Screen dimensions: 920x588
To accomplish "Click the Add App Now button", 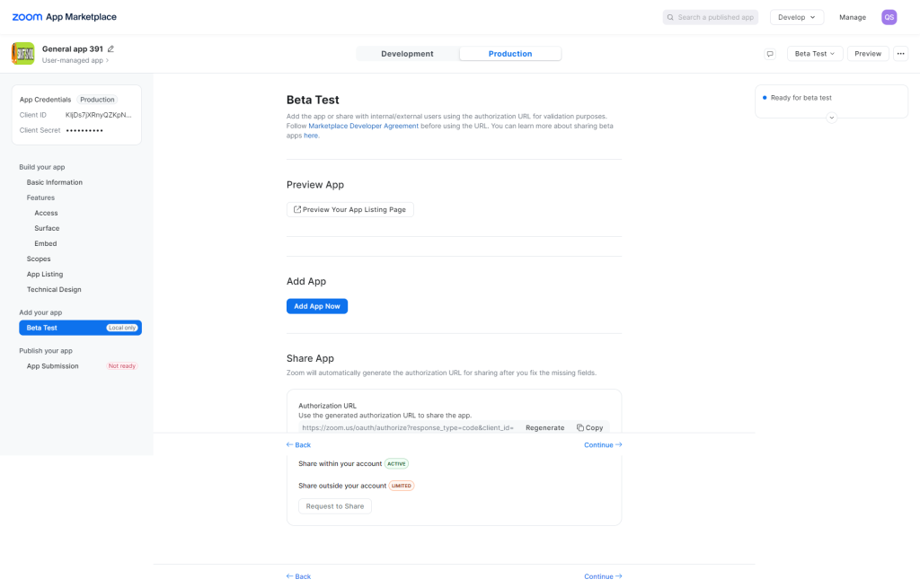I will [x=317, y=306].
